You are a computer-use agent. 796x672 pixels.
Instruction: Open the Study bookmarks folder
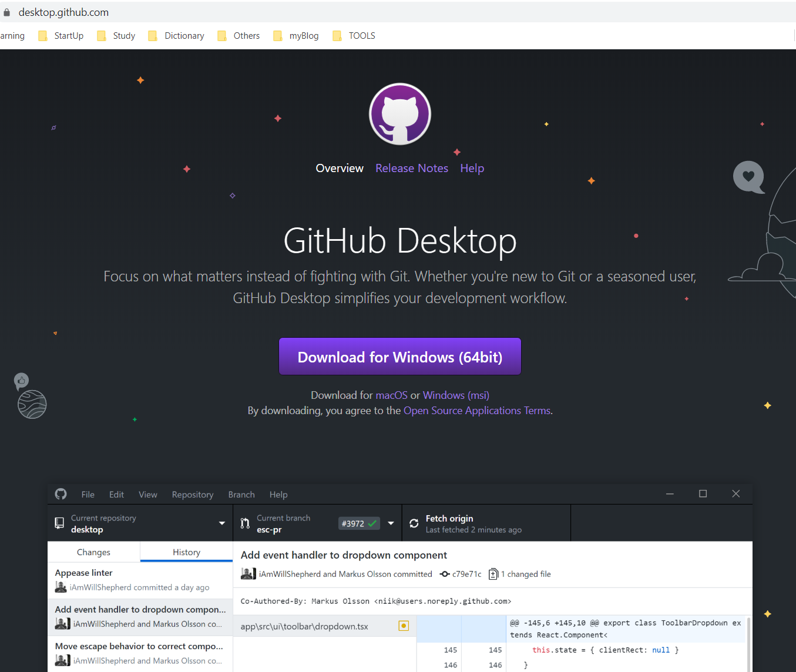point(116,36)
